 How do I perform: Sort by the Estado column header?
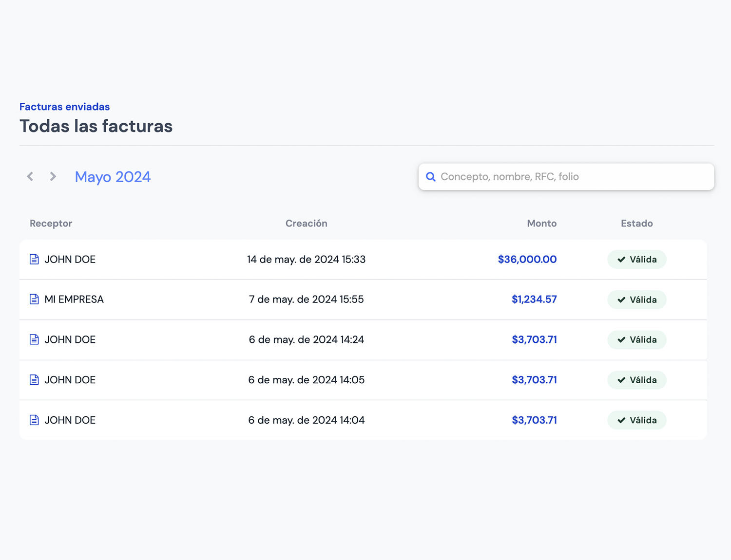click(636, 224)
